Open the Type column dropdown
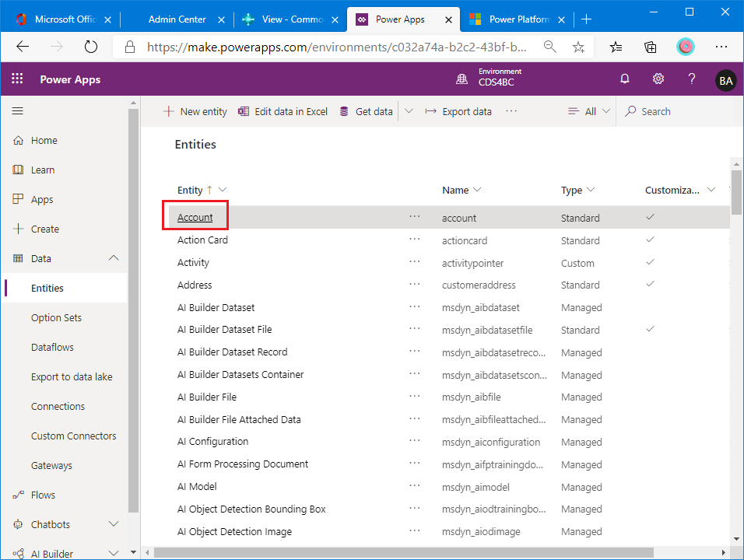Screen dimensions: 744x560 click(x=591, y=190)
